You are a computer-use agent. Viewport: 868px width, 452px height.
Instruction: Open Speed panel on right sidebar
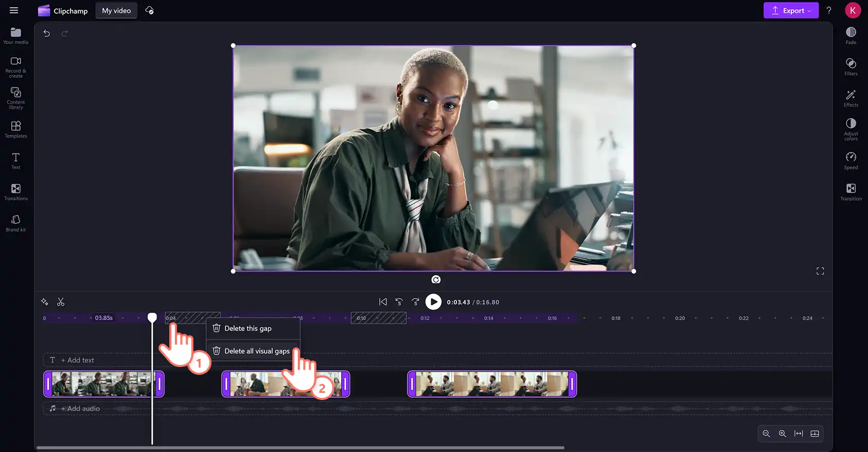tap(851, 161)
